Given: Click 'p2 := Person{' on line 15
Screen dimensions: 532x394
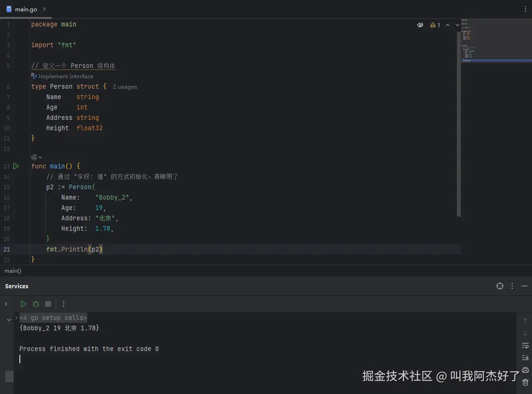Looking at the screenshot, I should click(x=71, y=187).
